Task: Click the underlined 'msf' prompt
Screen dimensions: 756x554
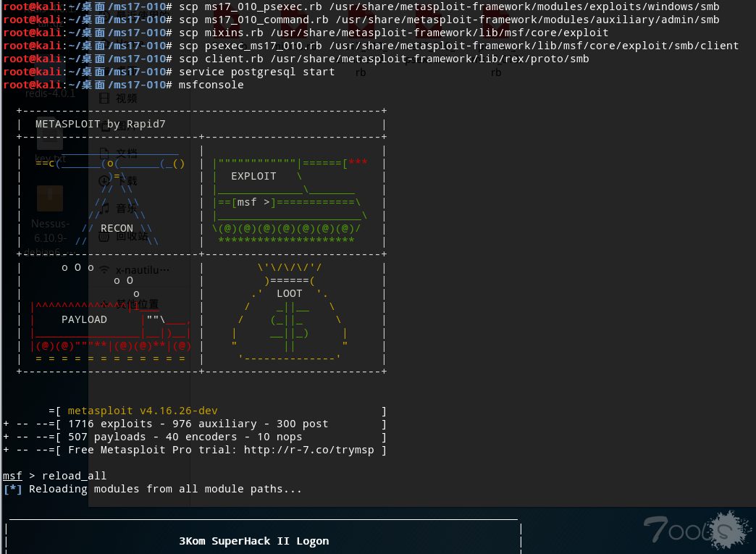Action: [x=12, y=476]
